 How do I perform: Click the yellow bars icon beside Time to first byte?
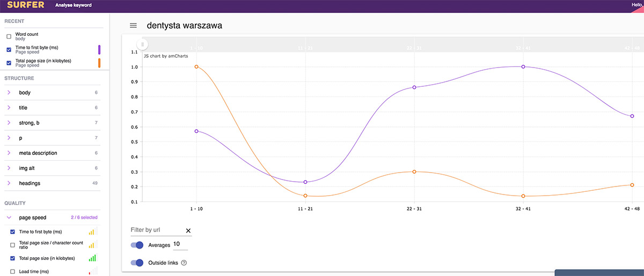click(x=92, y=232)
